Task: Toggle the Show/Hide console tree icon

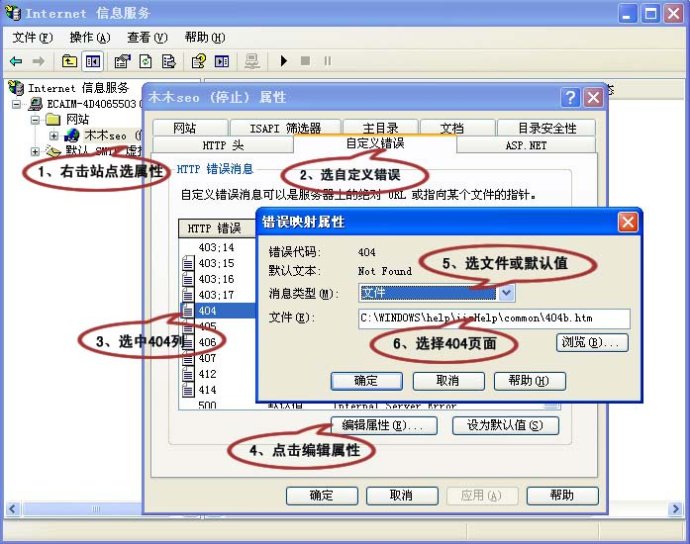Action: coord(92,61)
